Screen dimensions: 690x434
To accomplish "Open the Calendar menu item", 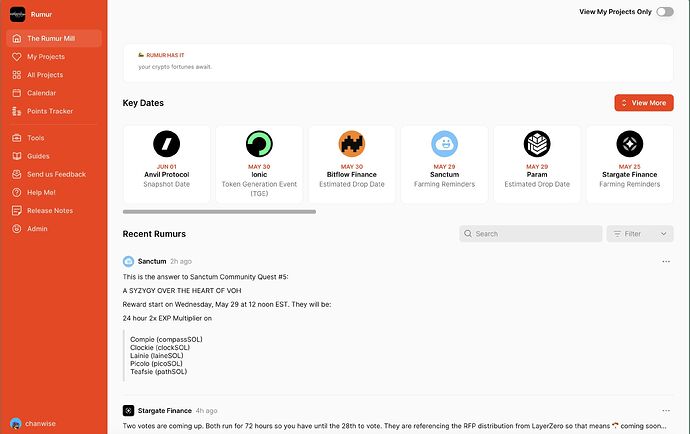I will click(41, 93).
